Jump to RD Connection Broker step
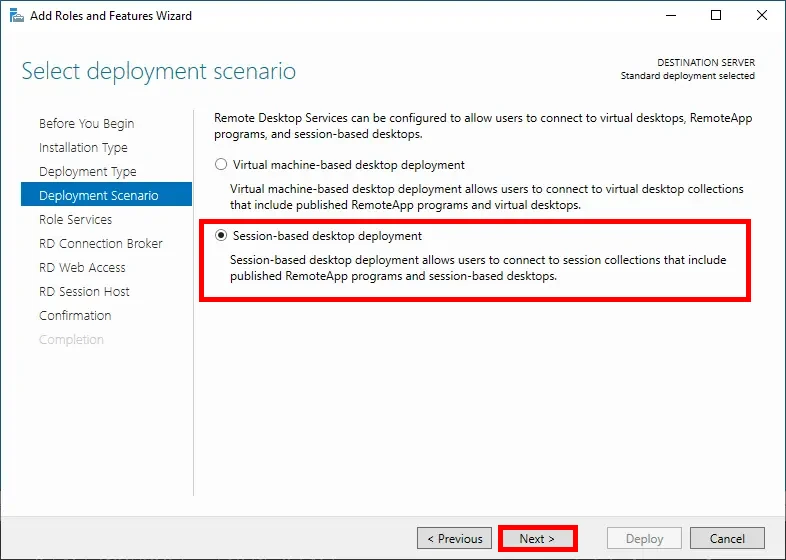This screenshot has height=560, width=786. point(100,244)
